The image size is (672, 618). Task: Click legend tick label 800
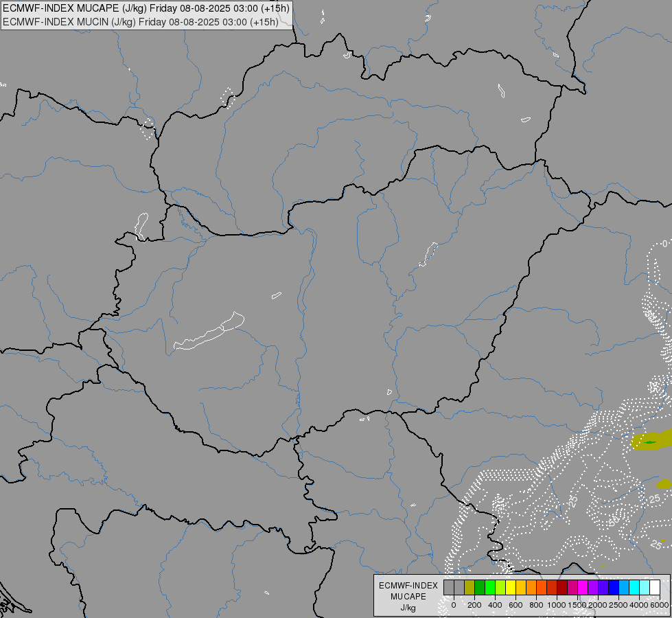536,605
